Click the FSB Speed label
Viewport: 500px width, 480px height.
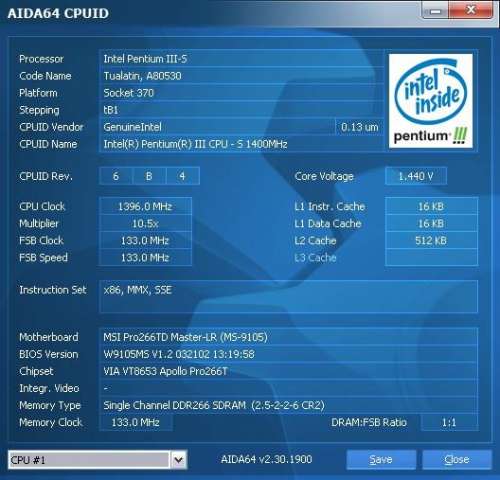point(43,257)
